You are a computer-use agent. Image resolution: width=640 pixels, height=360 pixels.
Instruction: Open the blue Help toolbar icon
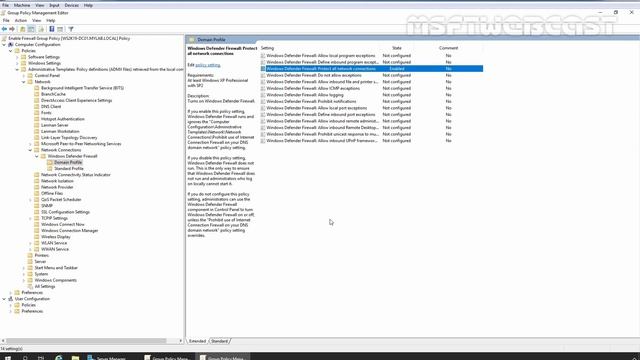51,29
